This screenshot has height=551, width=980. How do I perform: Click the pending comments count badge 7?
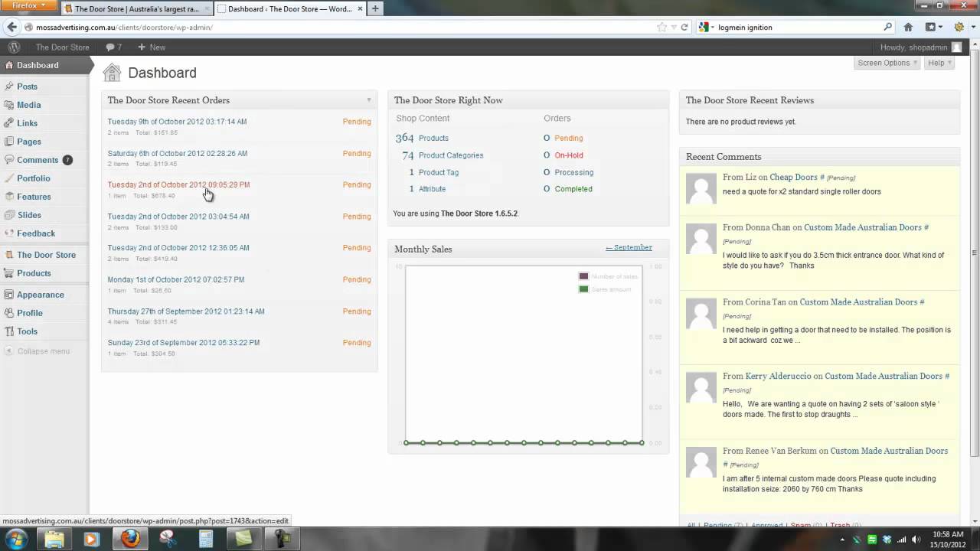[x=67, y=160]
